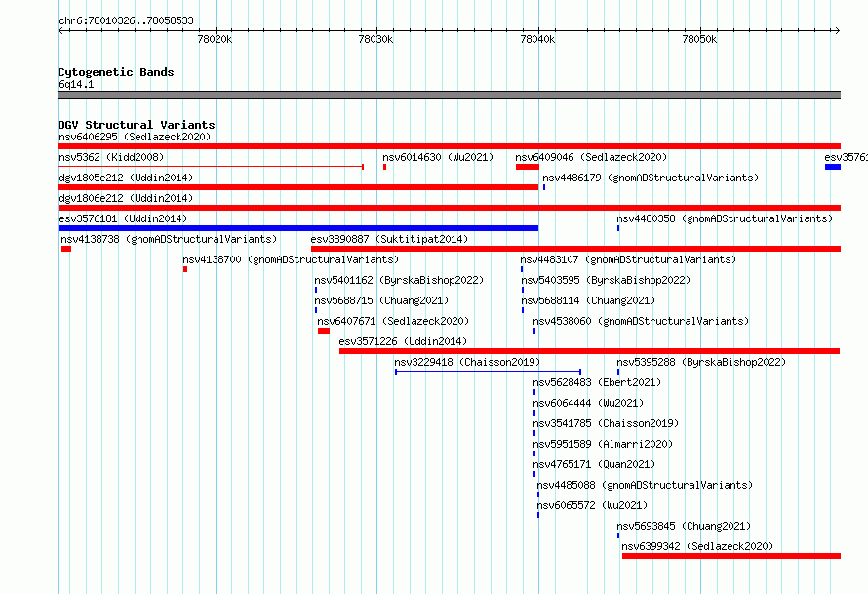Open nsv5401162 (ByrskaBishop2022) label
The image size is (868, 594).
click(399, 280)
